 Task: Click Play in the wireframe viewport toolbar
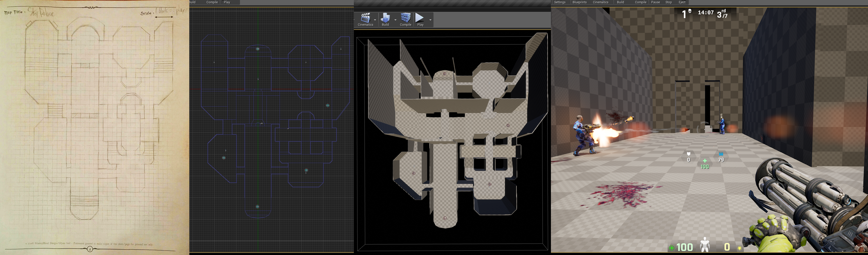pyautogui.click(x=227, y=2)
